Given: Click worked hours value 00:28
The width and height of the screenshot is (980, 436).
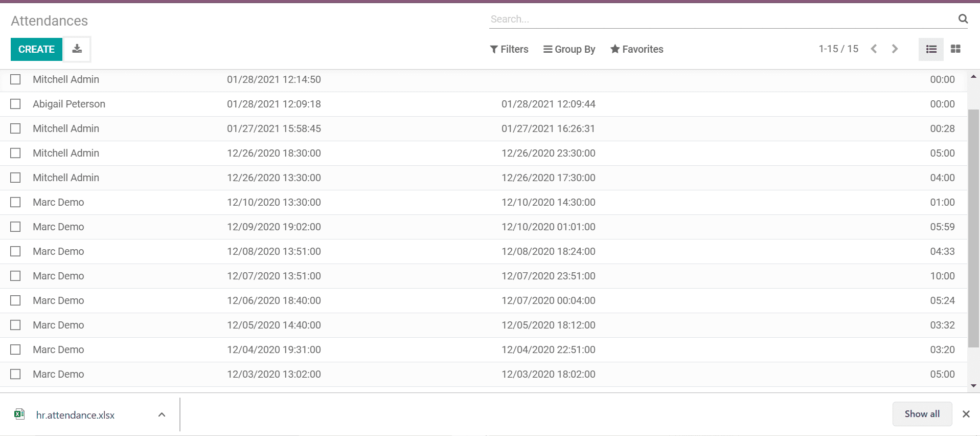Looking at the screenshot, I should [942, 128].
